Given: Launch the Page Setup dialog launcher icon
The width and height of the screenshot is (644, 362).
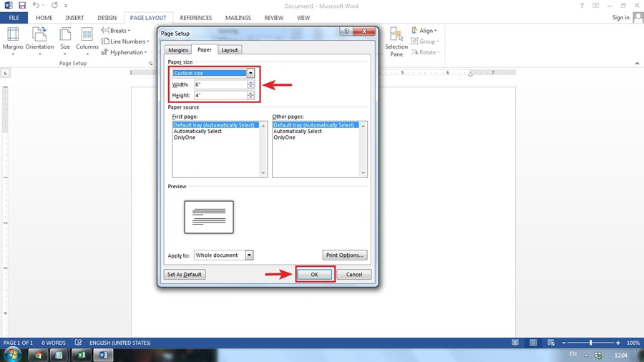Looking at the screenshot, I should (151, 63).
